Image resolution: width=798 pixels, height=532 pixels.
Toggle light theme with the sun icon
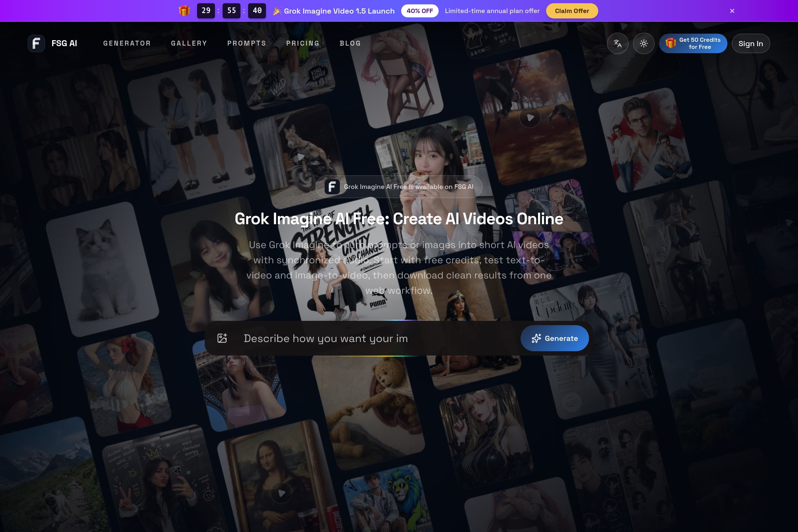point(644,43)
